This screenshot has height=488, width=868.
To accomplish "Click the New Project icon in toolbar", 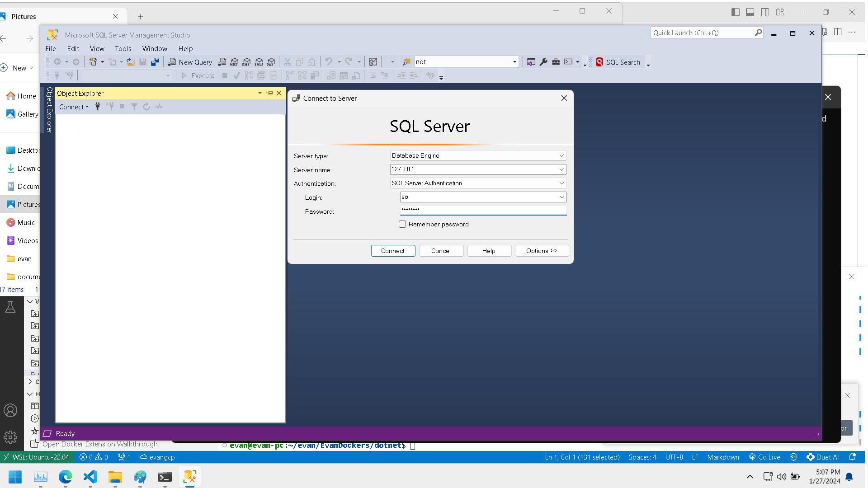I will [x=93, y=62].
